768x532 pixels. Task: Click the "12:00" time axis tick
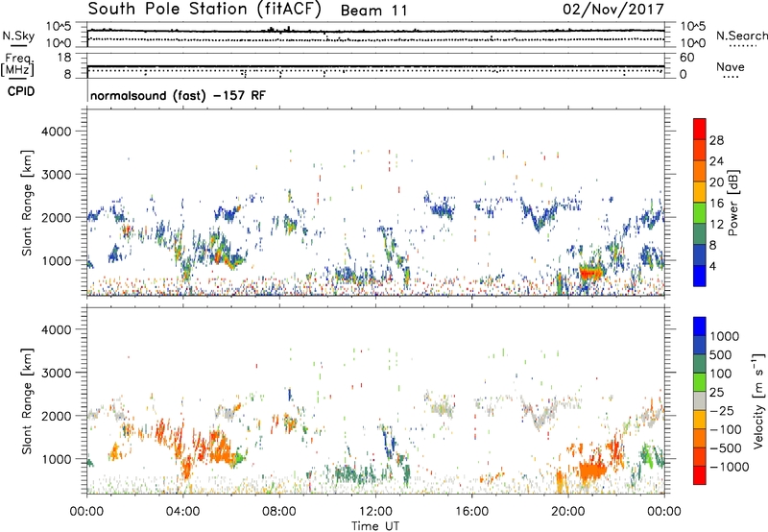click(375, 512)
